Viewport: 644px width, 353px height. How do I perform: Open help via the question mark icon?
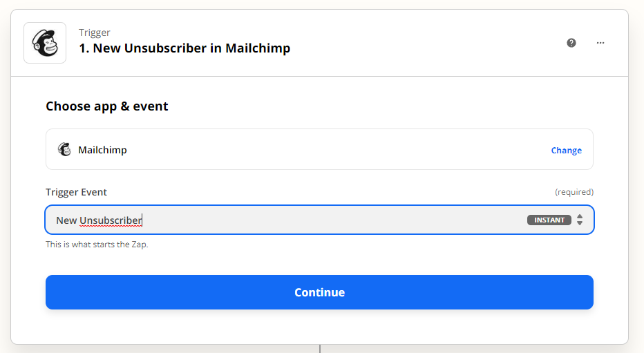point(571,43)
